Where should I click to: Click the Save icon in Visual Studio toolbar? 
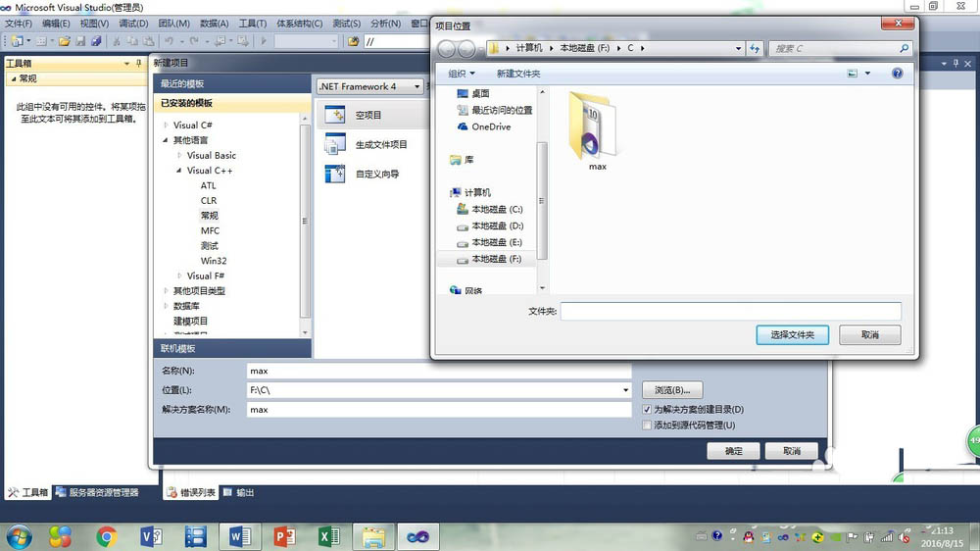click(x=80, y=41)
